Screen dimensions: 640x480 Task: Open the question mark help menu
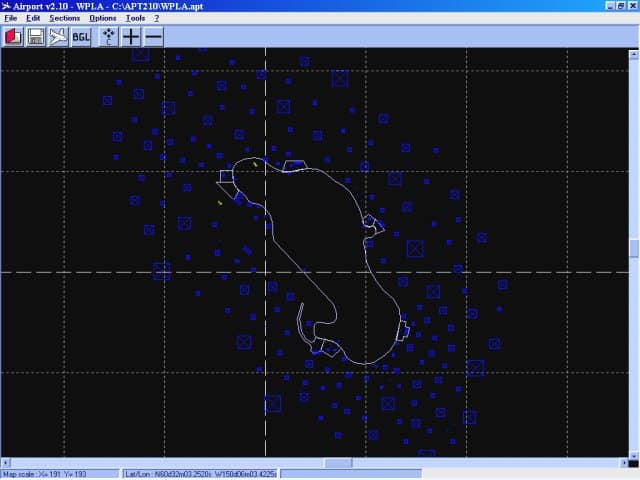pos(156,18)
